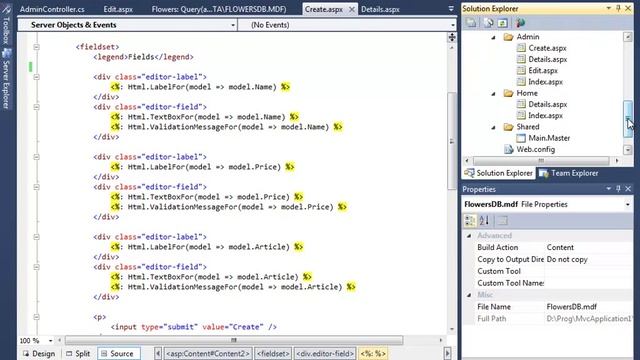Image resolution: width=640 pixels, height=360 pixels.
Task: Select the fieldset breadcrumb tag
Action: tap(273, 353)
